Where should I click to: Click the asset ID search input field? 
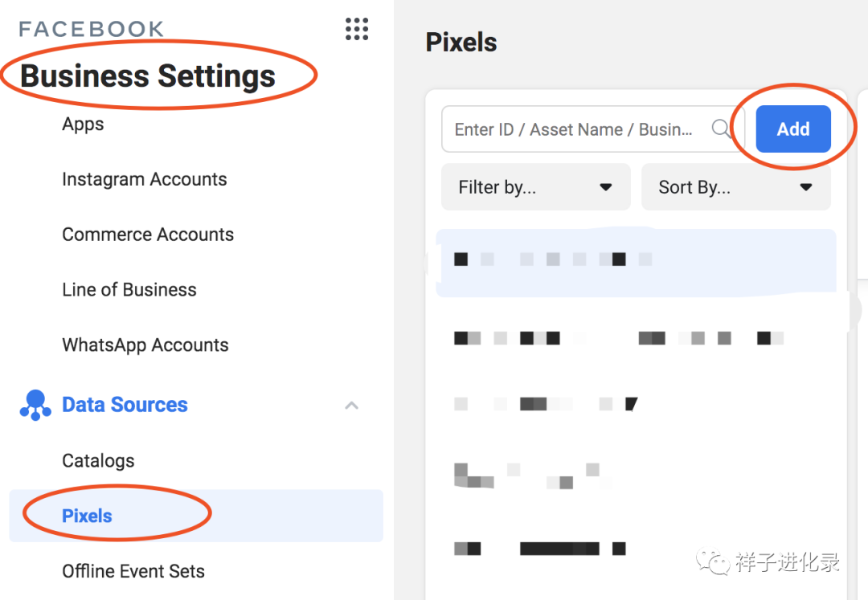tap(579, 129)
